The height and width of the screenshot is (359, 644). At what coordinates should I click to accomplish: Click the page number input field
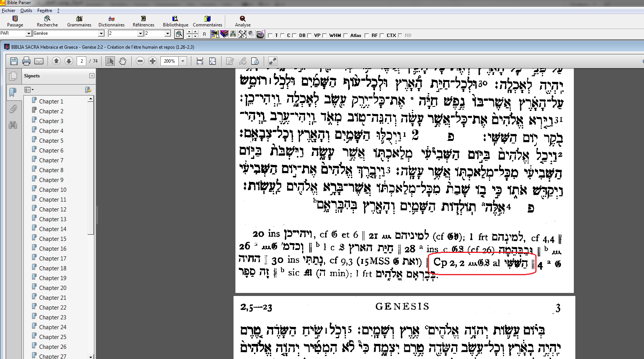click(81, 61)
